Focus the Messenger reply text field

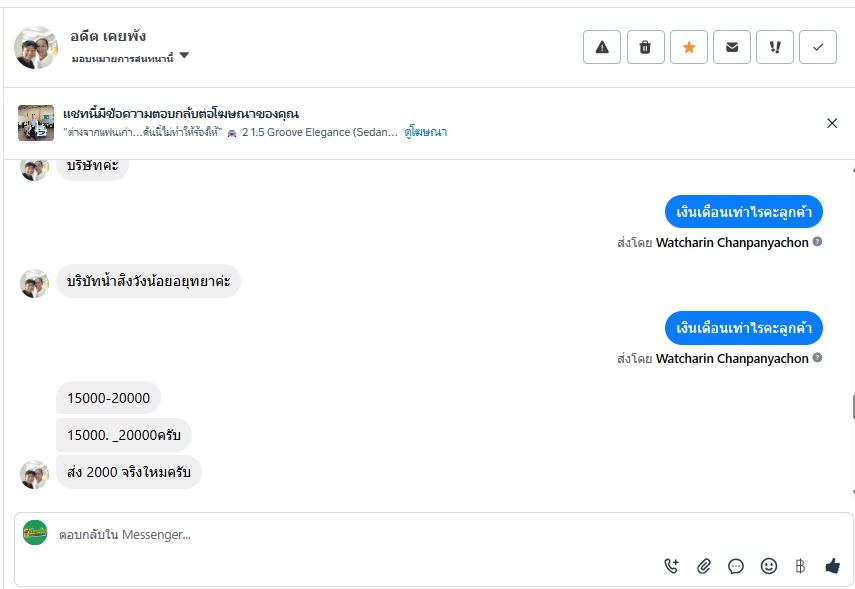[400, 535]
